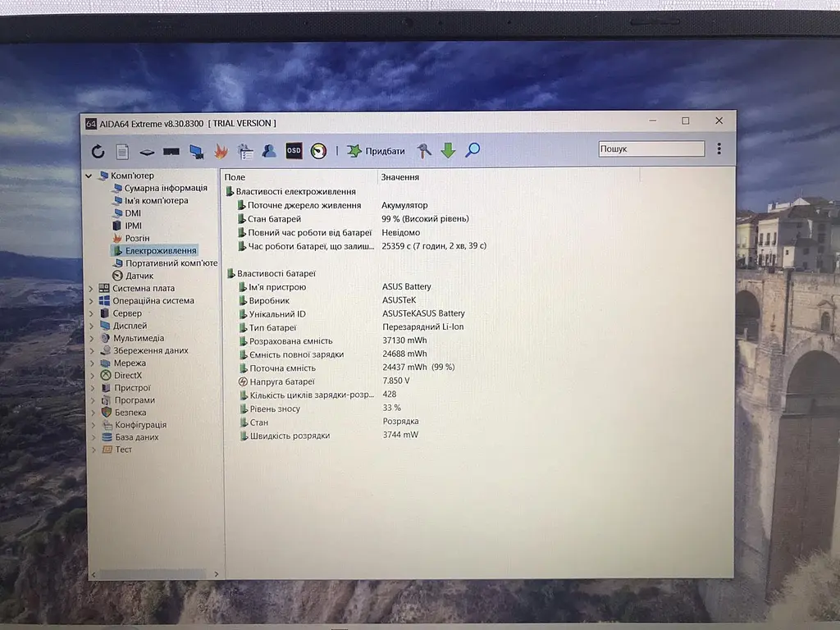This screenshot has height=630, width=840.
Task: Click the user profile toolbar icon
Action: pyautogui.click(x=269, y=151)
